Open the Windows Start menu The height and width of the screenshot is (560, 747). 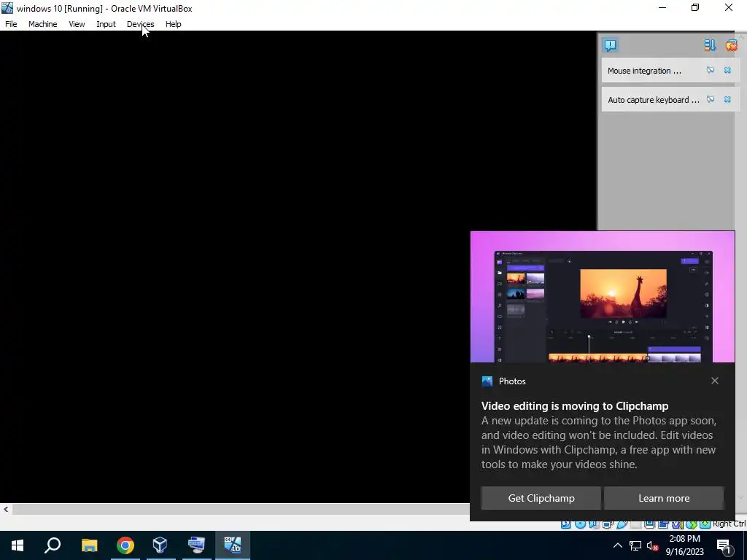pyautogui.click(x=18, y=545)
